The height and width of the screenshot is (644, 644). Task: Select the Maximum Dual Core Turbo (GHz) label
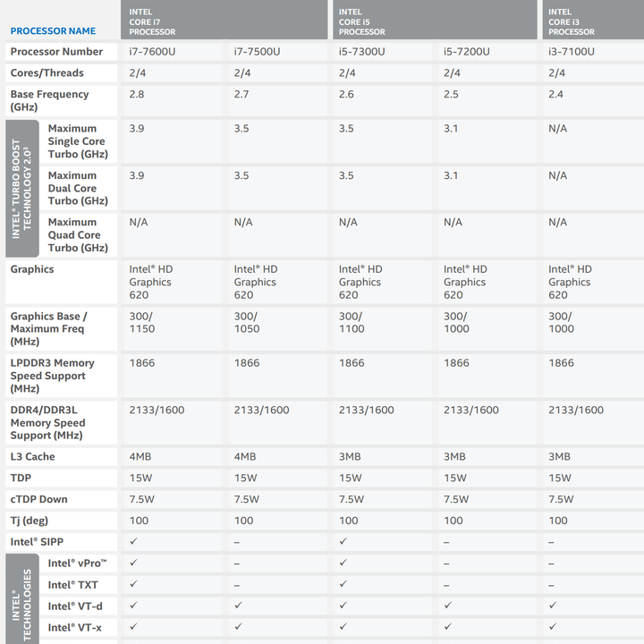[x=78, y=188]
